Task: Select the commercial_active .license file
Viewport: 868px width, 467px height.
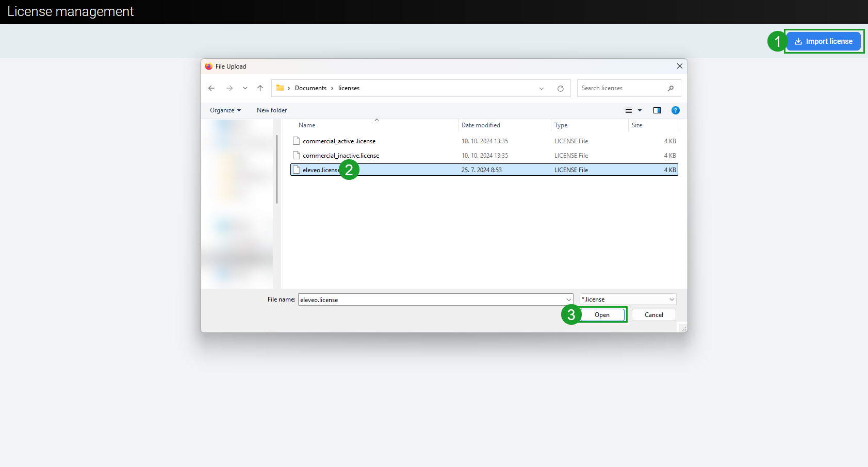Action: [x=339, y=141]
